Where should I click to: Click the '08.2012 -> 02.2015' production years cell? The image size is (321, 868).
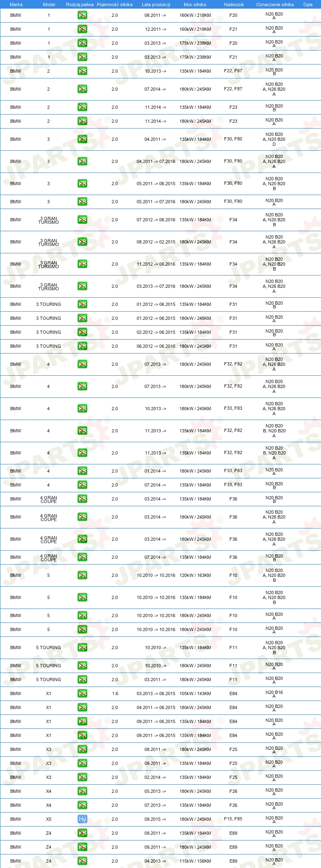pyautogui.click(x=156, y=242)
